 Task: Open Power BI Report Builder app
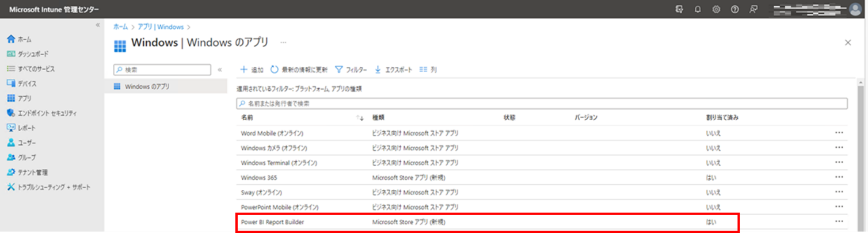(x=273, y=221)
